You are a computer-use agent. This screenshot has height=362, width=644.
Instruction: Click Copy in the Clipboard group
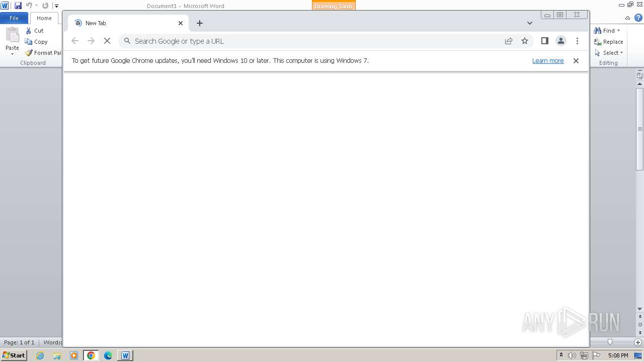pyautogui.click(x=36, y=42)
